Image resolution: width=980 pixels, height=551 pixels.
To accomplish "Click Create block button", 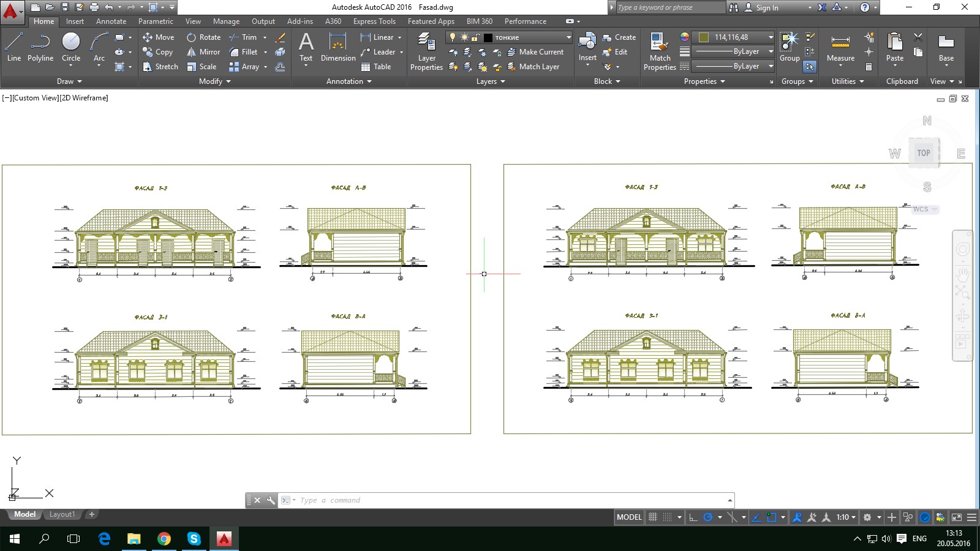I will tap(619, 37).
